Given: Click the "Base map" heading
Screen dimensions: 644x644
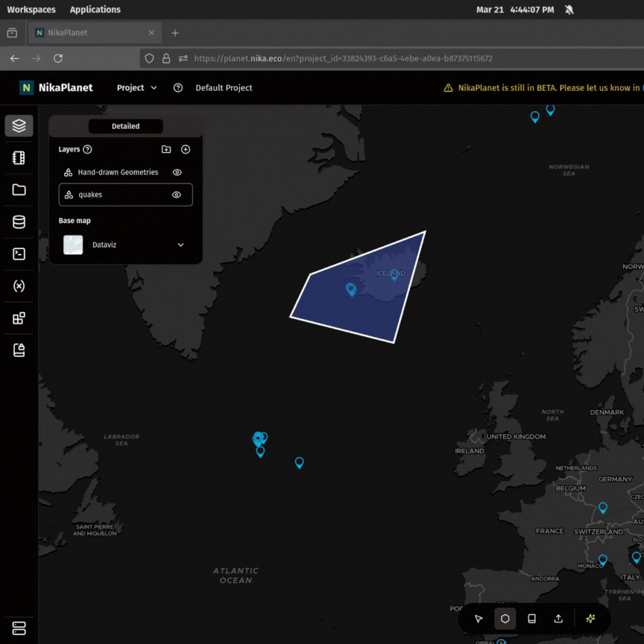Looking at the screenshot, I should pos(75,221).
